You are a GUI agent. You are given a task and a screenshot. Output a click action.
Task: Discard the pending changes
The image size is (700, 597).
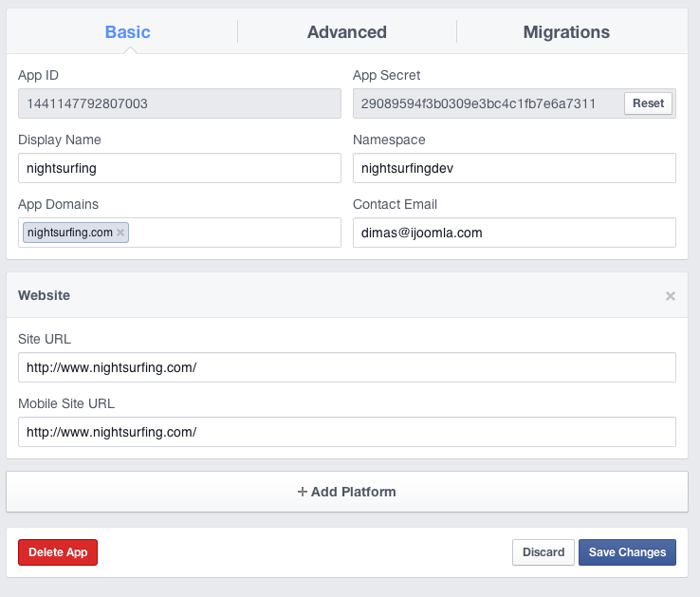543,552
